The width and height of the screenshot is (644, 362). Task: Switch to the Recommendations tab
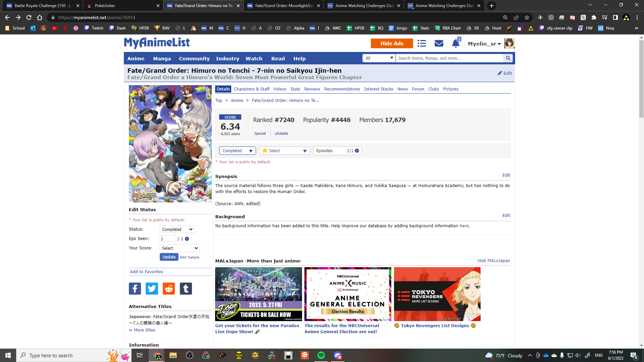pos(342,89)
